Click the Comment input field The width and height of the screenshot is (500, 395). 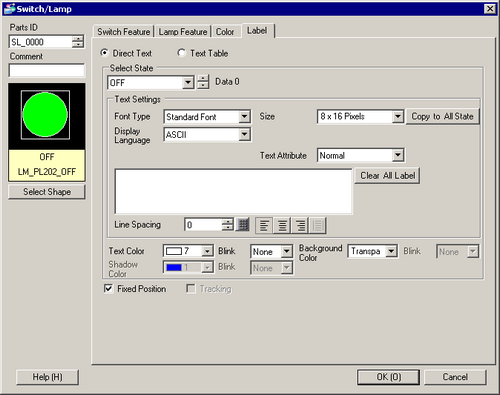pos(47,70)
